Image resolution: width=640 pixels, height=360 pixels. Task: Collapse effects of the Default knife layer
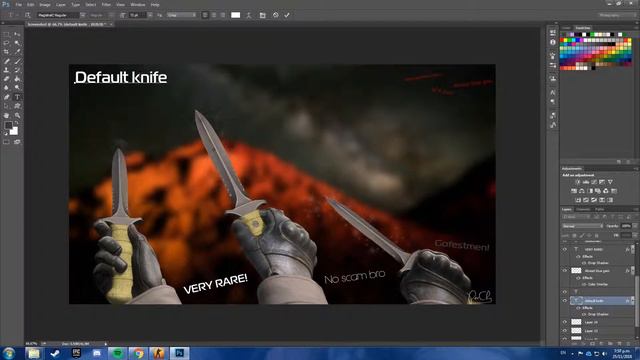pos(633,301)
